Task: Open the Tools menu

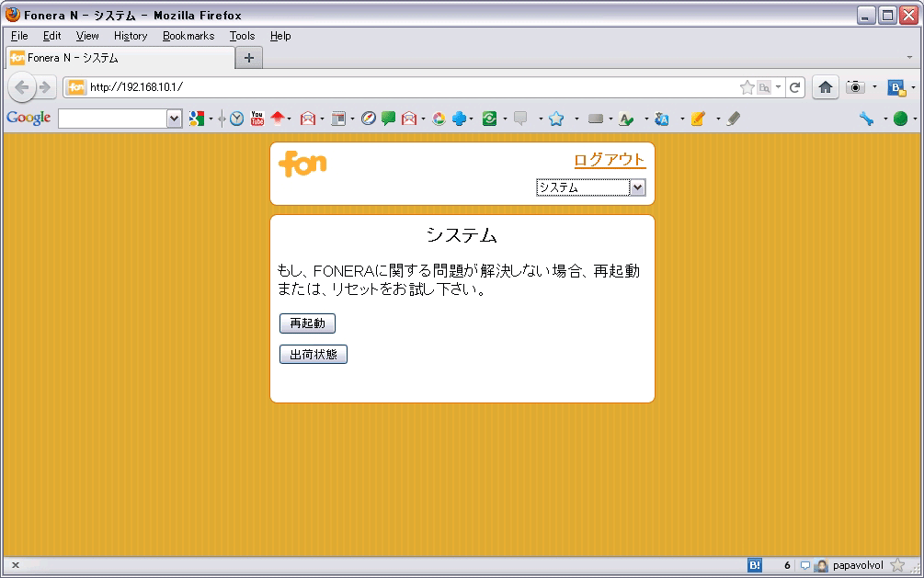Action: coord(242,36)
